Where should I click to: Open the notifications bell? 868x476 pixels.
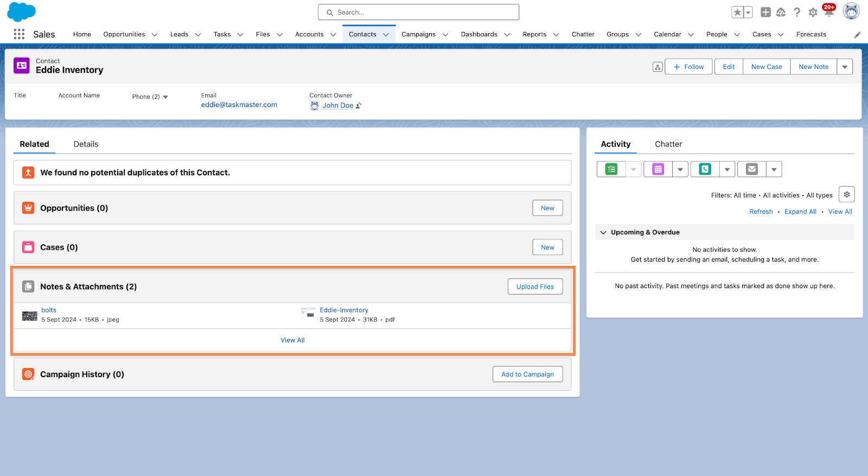(828, 12)
